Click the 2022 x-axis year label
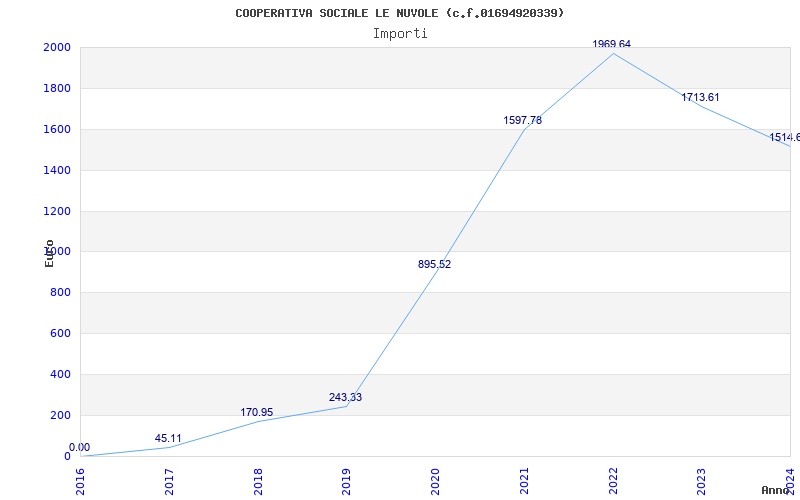 (613, 482)
